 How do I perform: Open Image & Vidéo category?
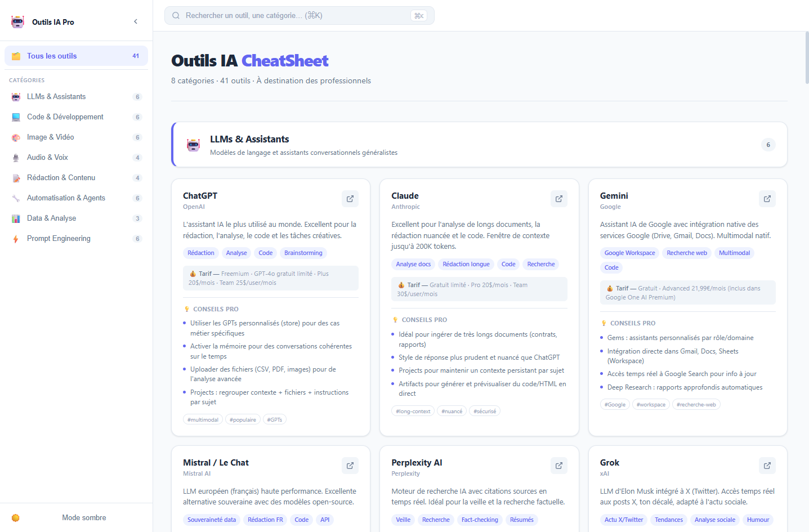click(x=76, y=137)
